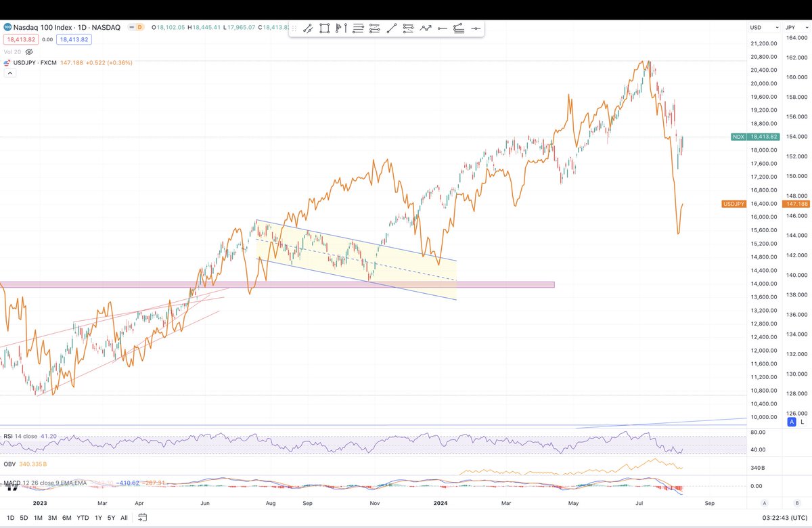Select the rectangle shape tool
The height and width of the screenshot is (528, 812).
click(x=325, y=28)
